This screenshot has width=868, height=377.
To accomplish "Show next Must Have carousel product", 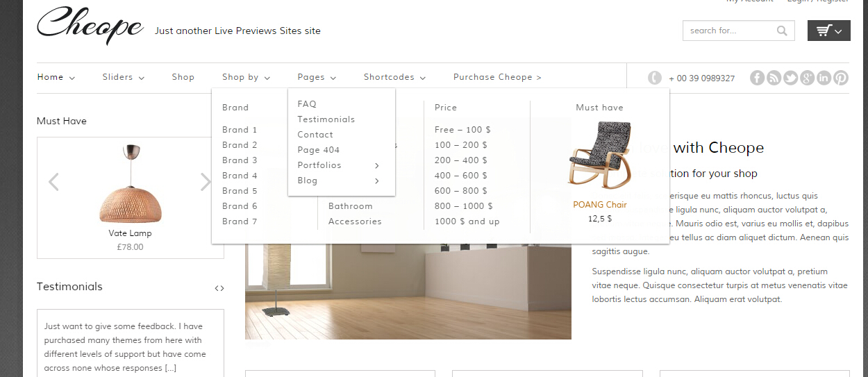I will (206, 182).
